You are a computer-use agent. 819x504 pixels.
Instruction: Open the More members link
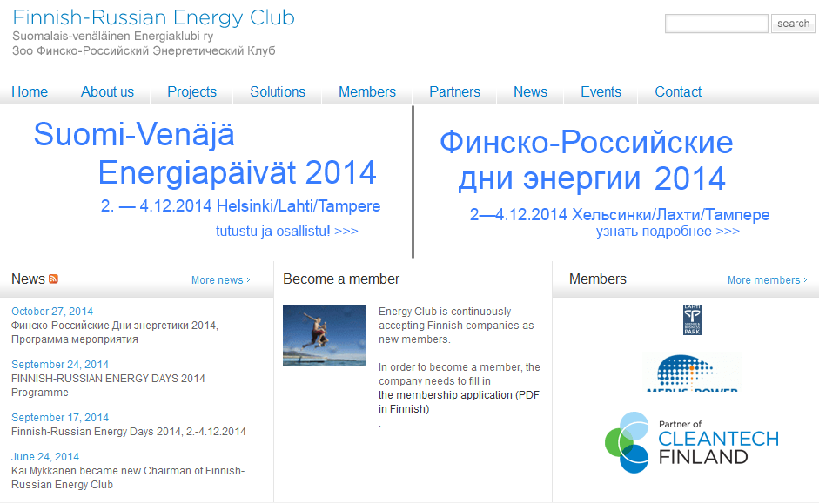(x=768, y=280)
